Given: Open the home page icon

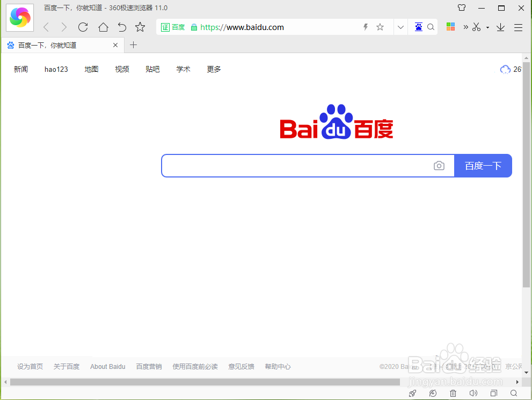Looking at the screenshot, I should [103, 27].
